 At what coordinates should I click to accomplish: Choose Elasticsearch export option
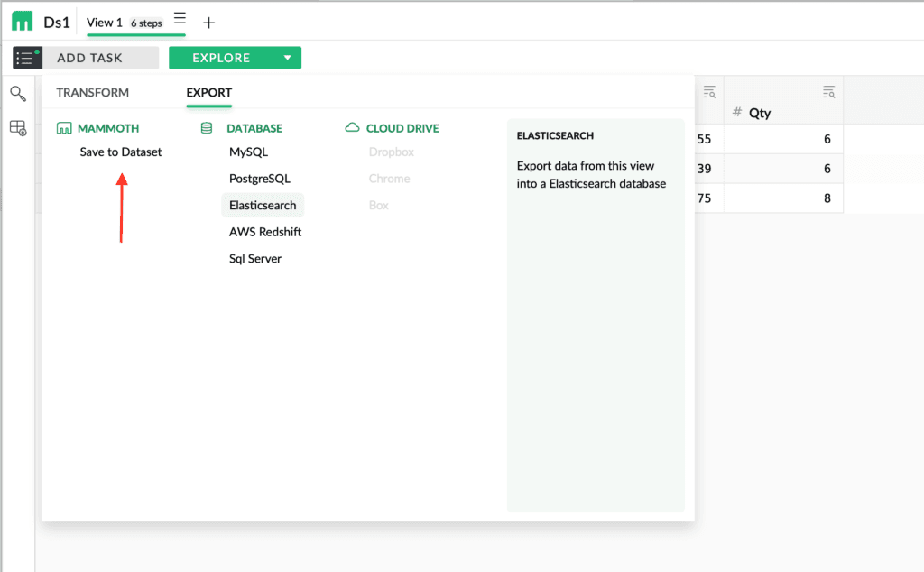click(x=263, y=205)
